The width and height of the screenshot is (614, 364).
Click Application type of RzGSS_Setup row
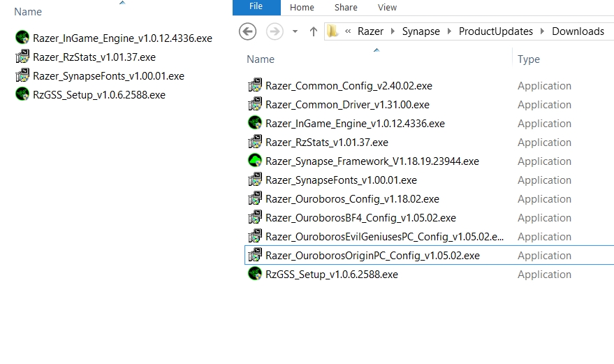(x=544, y=275)
